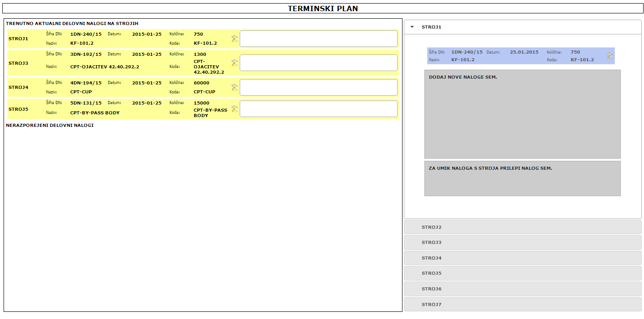Viewport: 644px width, 319px height.
Task: Open the STROJ4 accordion panel
Action: tap(522, 258)
